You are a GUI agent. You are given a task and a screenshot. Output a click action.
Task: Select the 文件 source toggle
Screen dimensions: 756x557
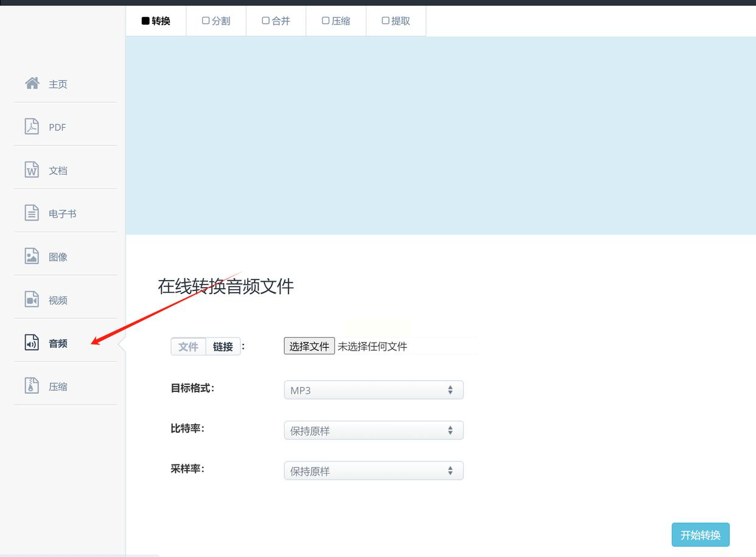coord(188,346)
